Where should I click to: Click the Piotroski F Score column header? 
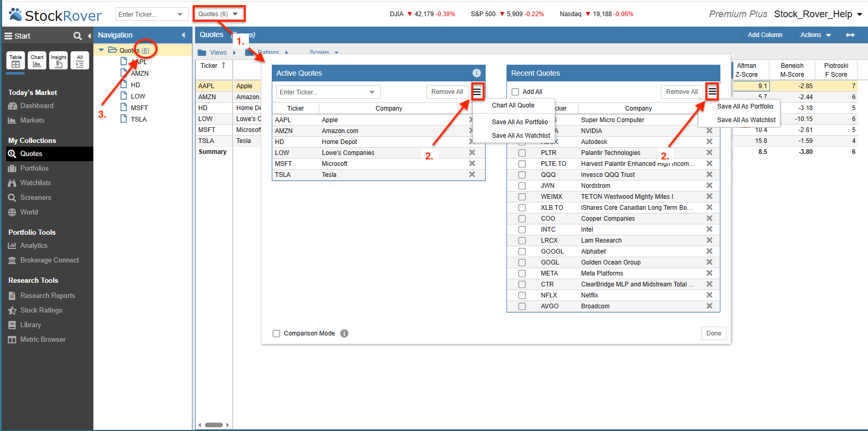point(836,70)
